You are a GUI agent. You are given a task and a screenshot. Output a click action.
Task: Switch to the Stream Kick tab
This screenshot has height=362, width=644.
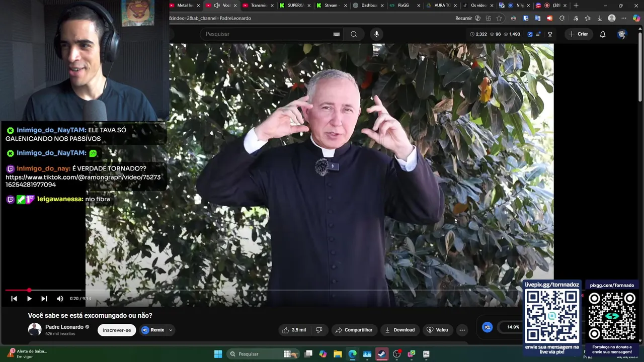[x=331, y=6]
